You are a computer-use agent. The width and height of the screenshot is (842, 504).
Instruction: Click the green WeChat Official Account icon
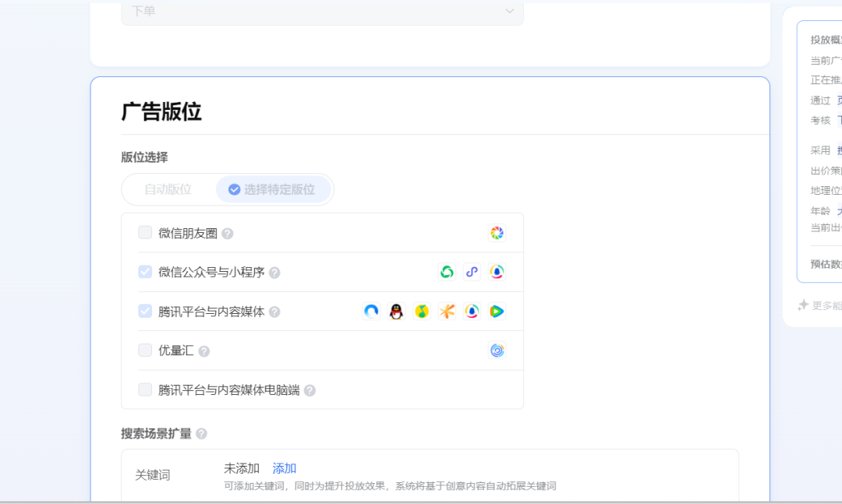447,272
